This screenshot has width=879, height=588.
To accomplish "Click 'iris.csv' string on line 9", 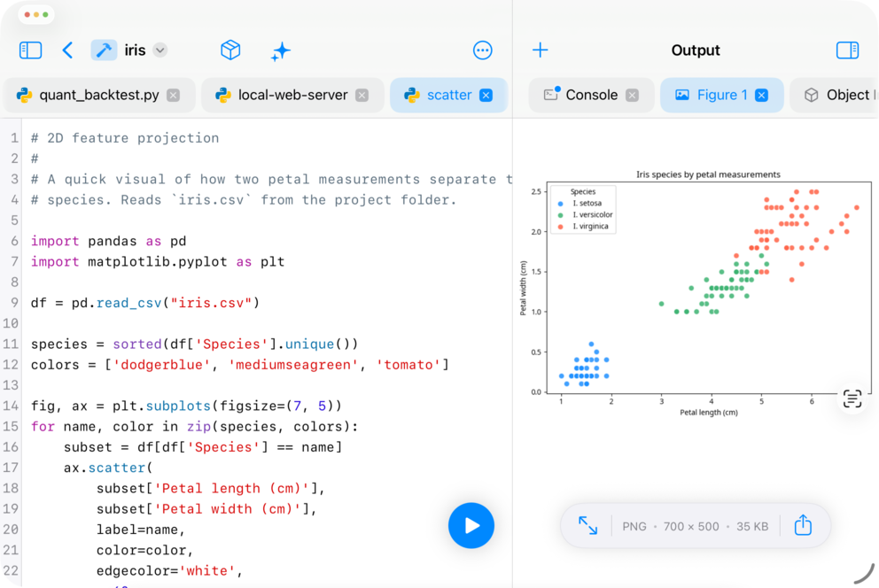I will [x=211, y=303].
